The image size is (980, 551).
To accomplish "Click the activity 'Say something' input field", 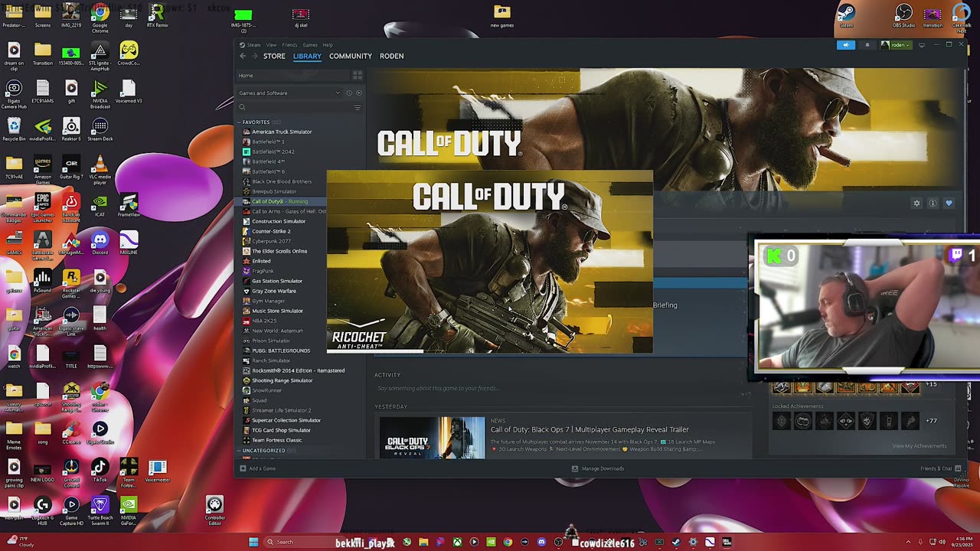I will coord(561,389).
